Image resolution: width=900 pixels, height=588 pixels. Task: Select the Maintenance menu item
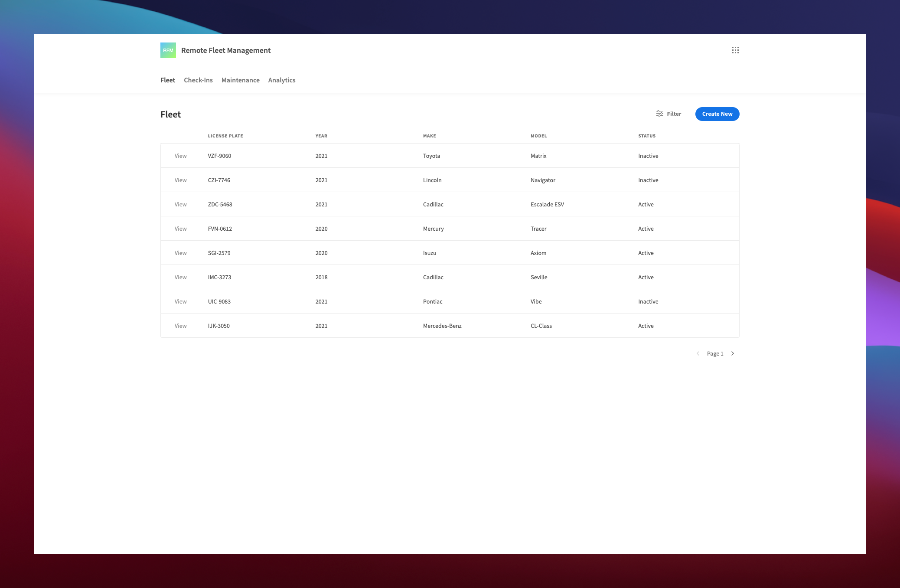click(239, 80)
